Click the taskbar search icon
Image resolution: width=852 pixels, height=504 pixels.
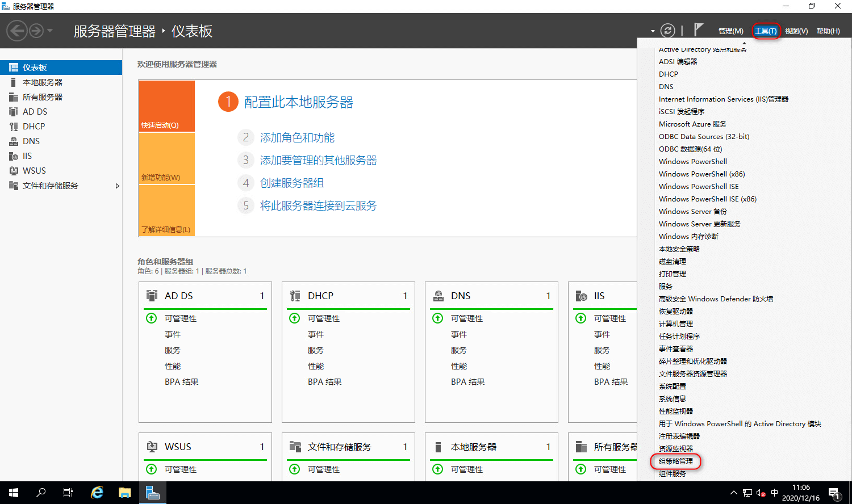point(41,493)
